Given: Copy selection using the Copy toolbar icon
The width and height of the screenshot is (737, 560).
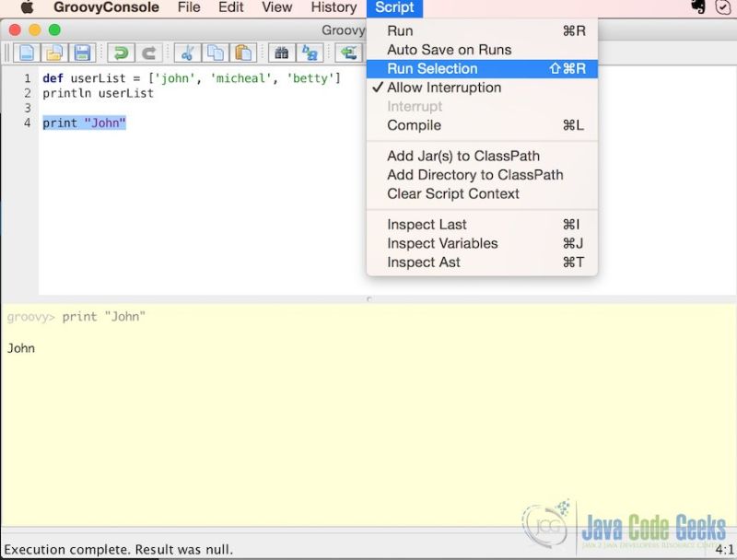Looking at the screenshot, I should pos(216,52).
